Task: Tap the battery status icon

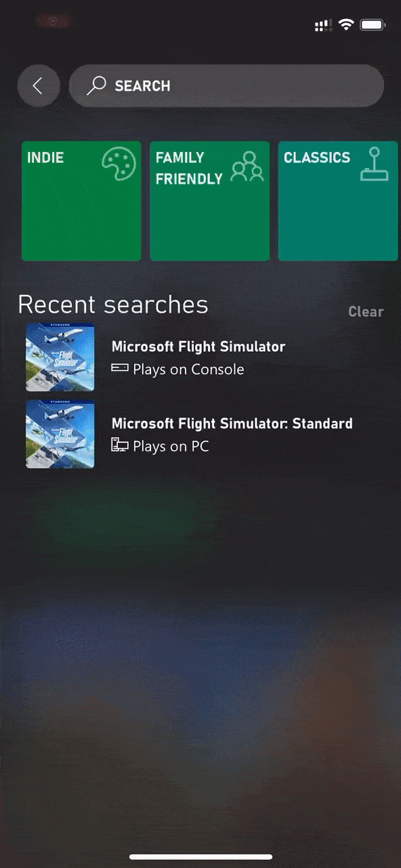Action: click(x=373, y=25)
